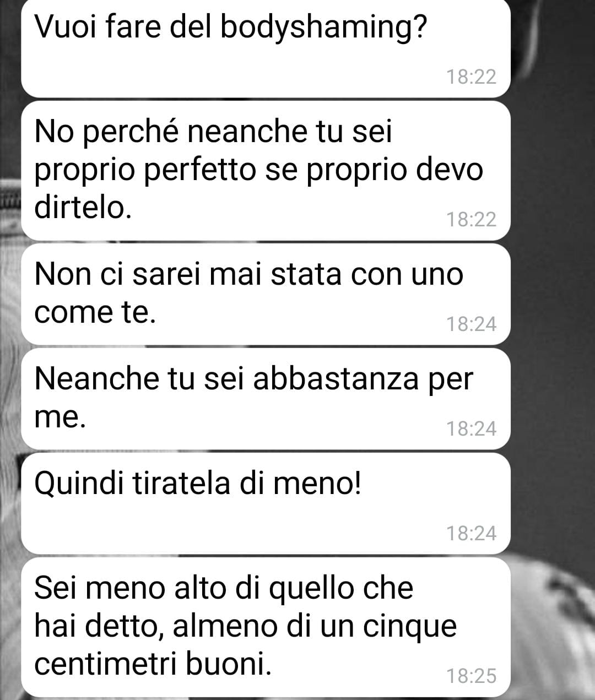Screen dimensions: 595x700
Task: Tap the text 'come te.' in third bubble
Action: pyautogui.click(x=95, y=312)
